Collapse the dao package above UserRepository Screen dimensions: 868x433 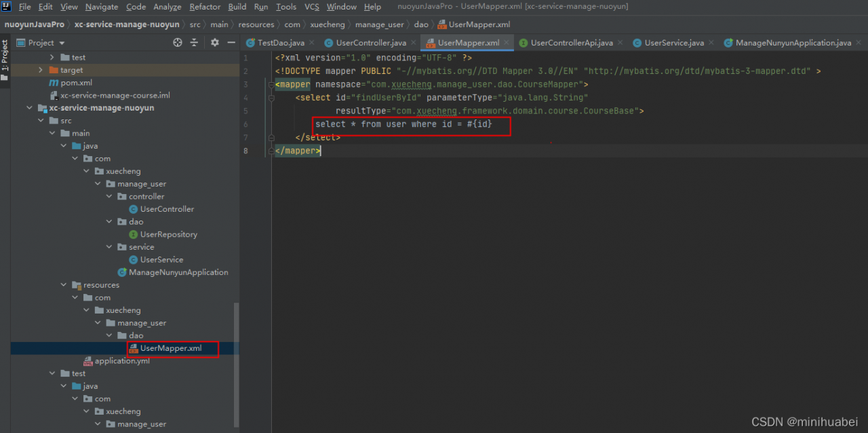(x=110, y=222)
